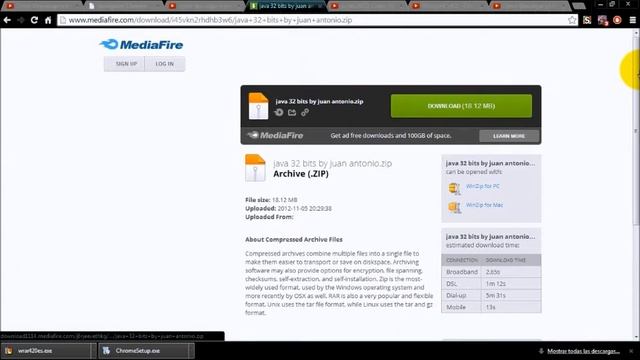Viewport: 640px width, 360px height.
Task: Open the browser home page icon
Action: tap(48, 20)
